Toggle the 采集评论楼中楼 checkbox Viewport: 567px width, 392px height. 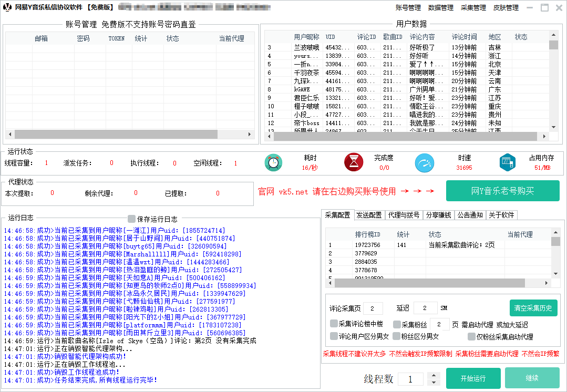click(334, 323)
